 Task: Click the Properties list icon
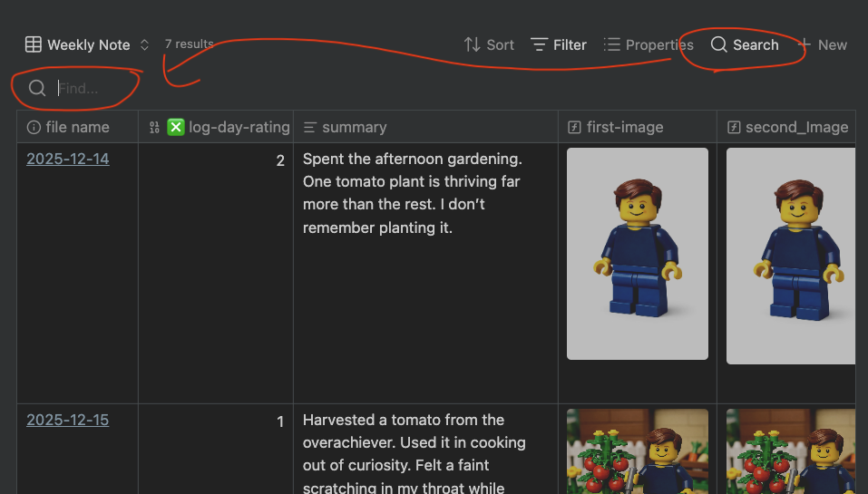(612, 44)
